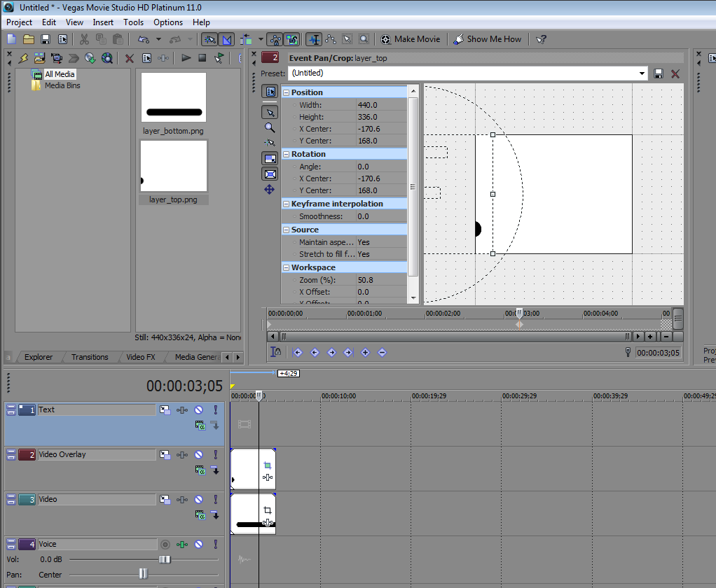The image size is (716, 588).
Task: Switch to the Transitions tab
Action: (90, 357)
